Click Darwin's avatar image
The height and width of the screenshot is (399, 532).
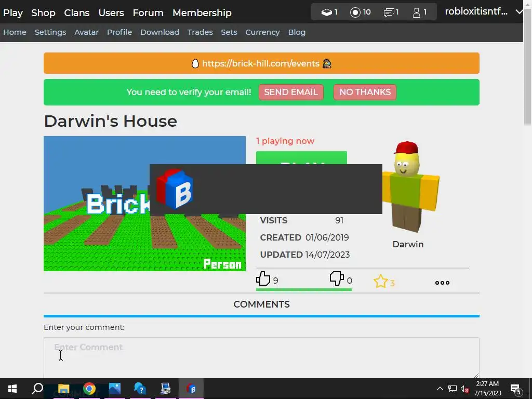tap(410, 187)
